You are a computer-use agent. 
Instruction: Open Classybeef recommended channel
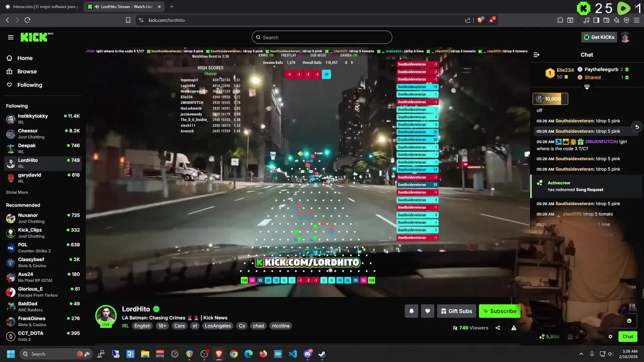43,262
